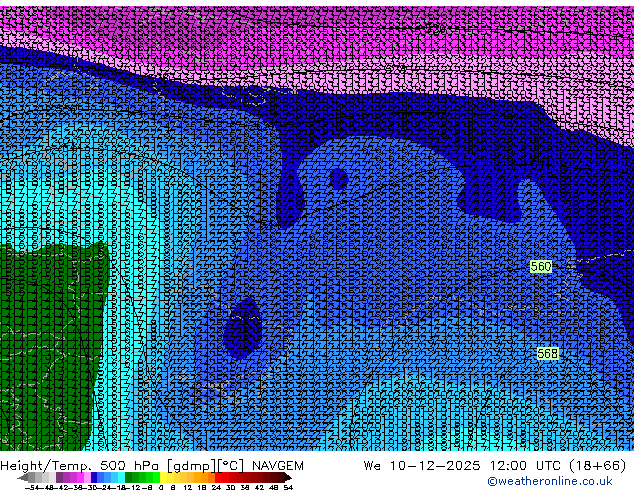
Task: Click the 560 contour height label
Action: click(x=541, y=267)
